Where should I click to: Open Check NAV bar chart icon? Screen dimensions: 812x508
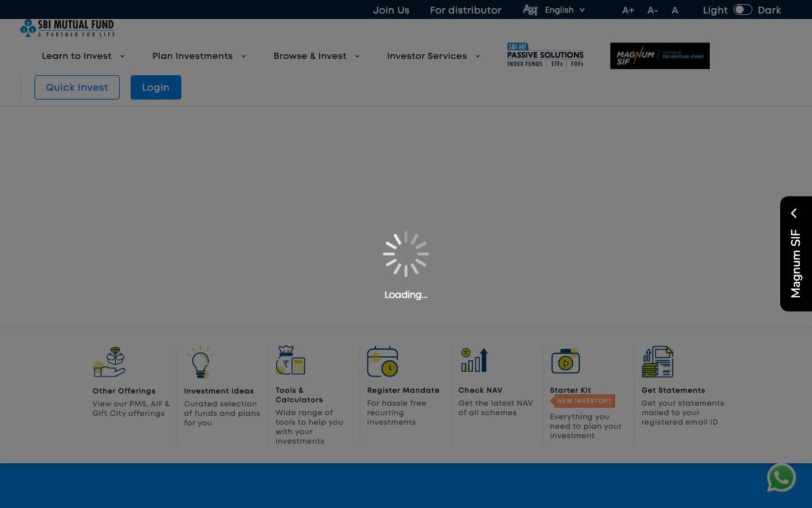point(474,360)
